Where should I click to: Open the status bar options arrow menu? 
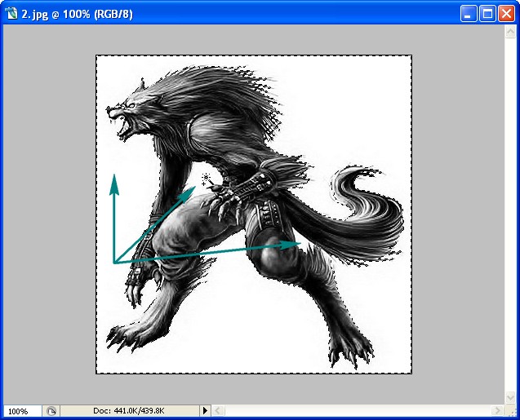[x=205, y=411]
